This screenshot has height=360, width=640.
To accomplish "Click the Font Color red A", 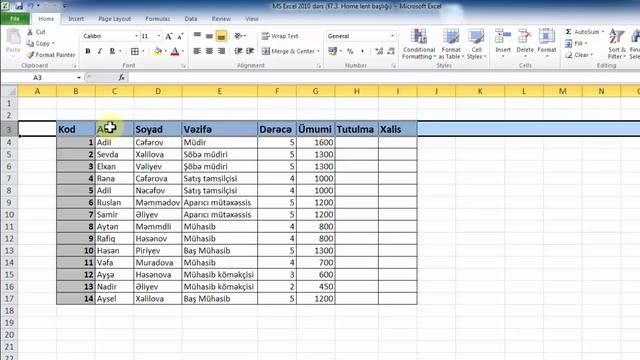I will [x=175, y=51].
